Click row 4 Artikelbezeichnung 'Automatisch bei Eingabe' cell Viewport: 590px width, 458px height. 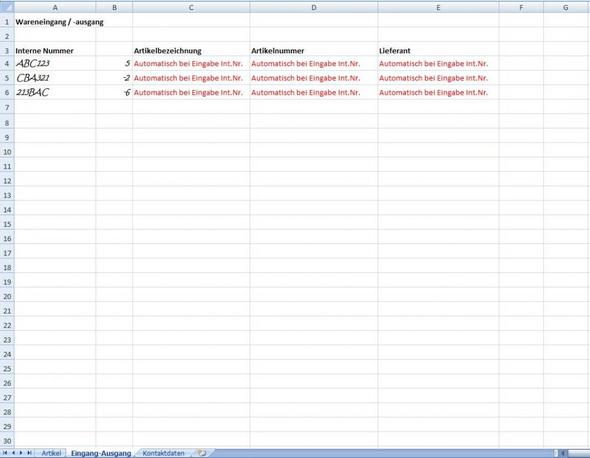pos(191,63)
